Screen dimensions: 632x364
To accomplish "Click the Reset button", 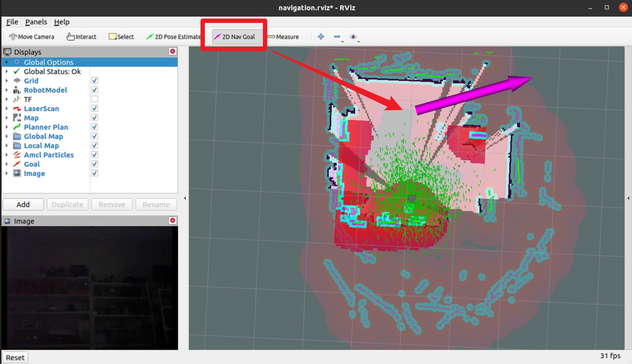I will tap(15, 358).
